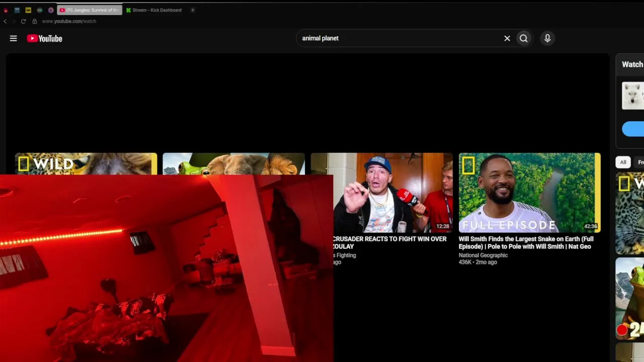Run search with the magnifying glass button

524,38
